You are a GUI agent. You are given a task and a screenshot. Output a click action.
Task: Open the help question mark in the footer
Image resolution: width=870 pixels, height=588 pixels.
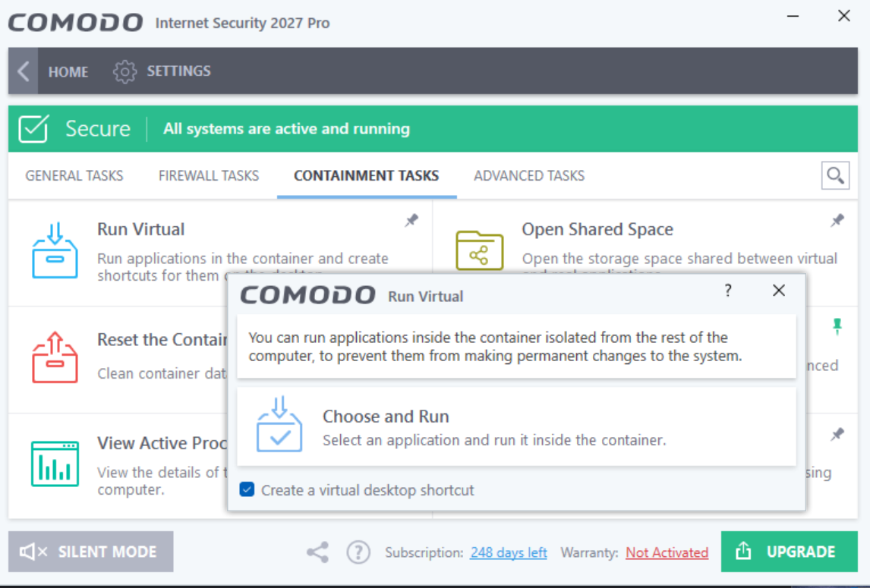(x=358, y=552)
